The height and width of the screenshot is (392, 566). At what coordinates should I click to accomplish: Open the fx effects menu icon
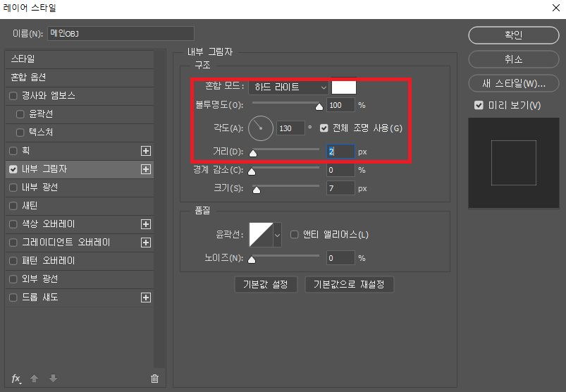pyautogui.click(x=16, y=379)
